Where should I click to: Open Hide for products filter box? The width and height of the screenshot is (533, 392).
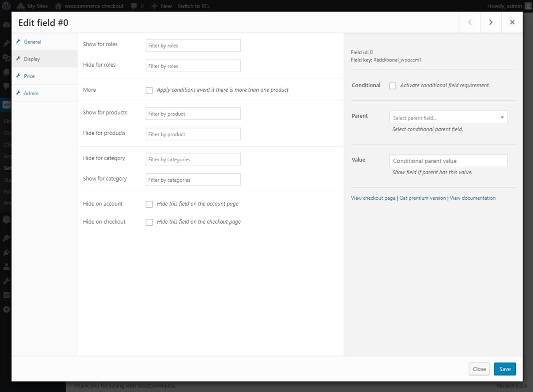coord(193,134)
